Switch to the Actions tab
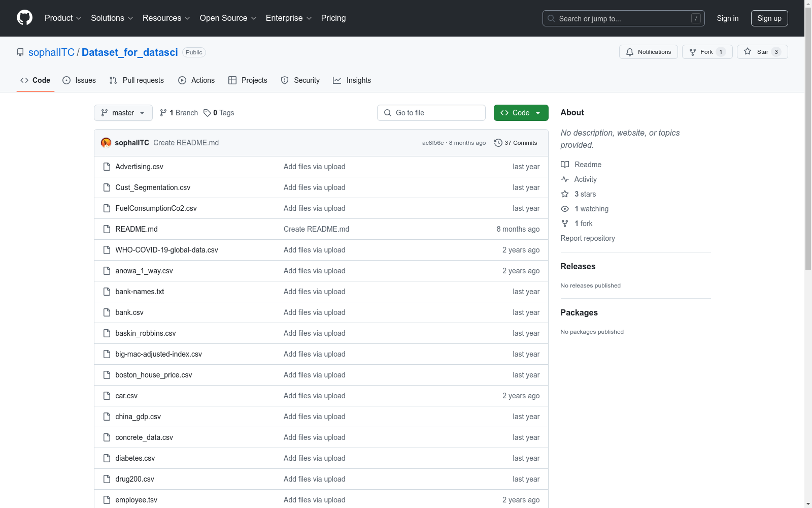 (x=196, y=80)
